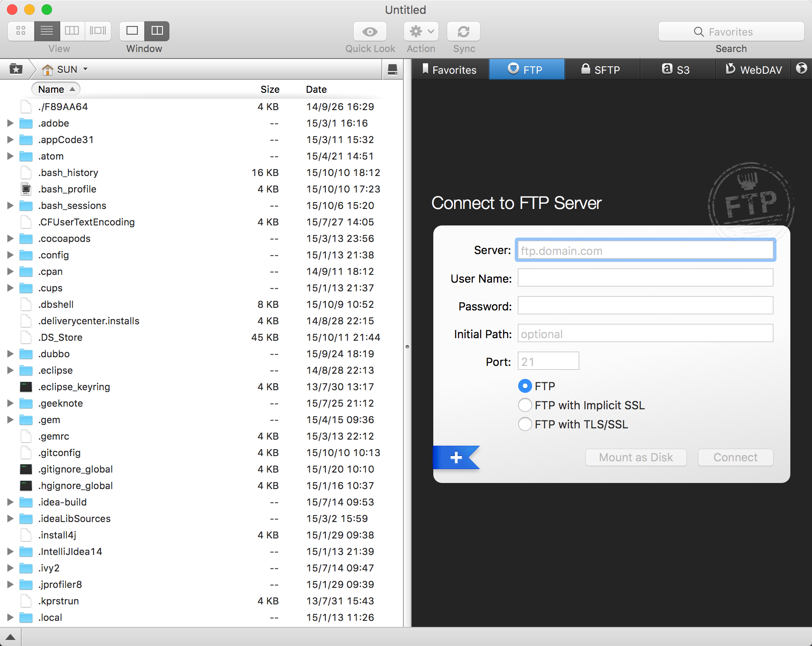Select the FTP radio button
The width and height of the screenshot is (812, 646).
pyautogui.click(x=525, y=386)
